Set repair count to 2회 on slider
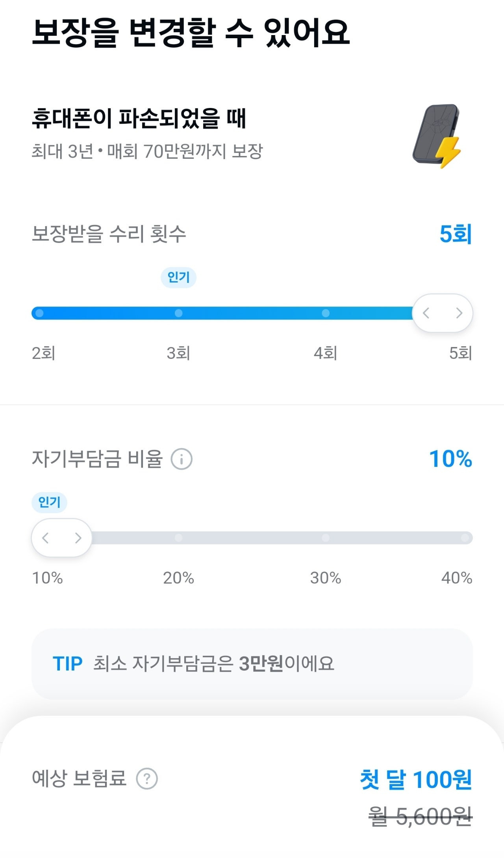 tap(39, 313)
